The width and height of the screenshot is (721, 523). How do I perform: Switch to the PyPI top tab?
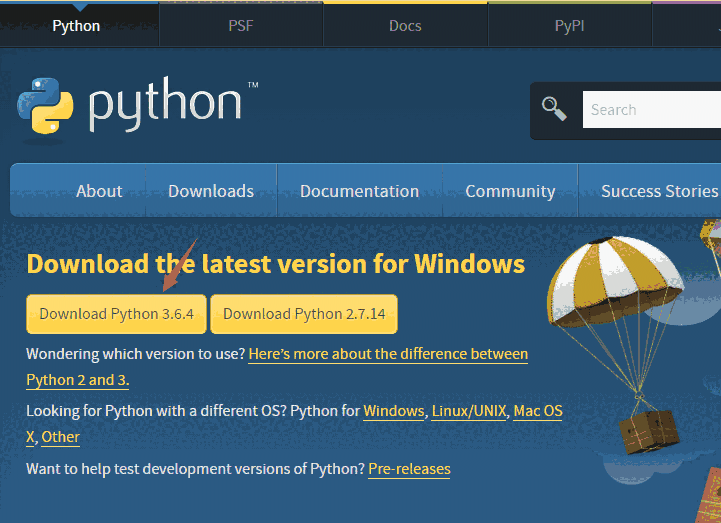pyautogui.click(x=569, y=26)
